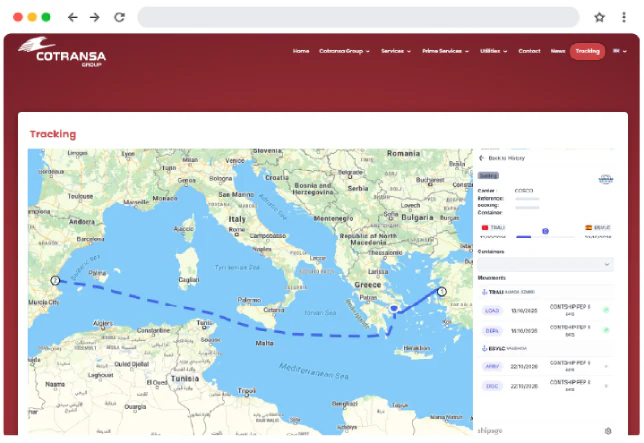Open the browser three-dot menu
The height and width of the screenshot is (443, 644).
click(x=624, y=17)
